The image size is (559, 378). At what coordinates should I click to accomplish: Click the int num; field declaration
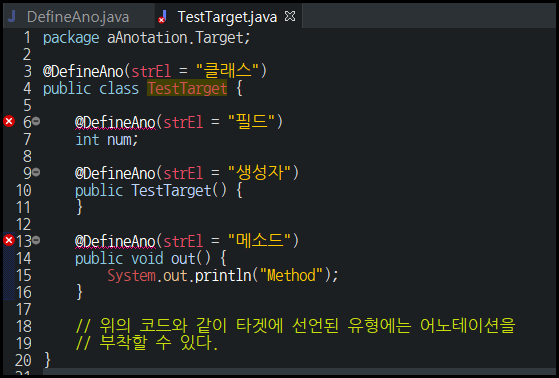pos(107,139)
